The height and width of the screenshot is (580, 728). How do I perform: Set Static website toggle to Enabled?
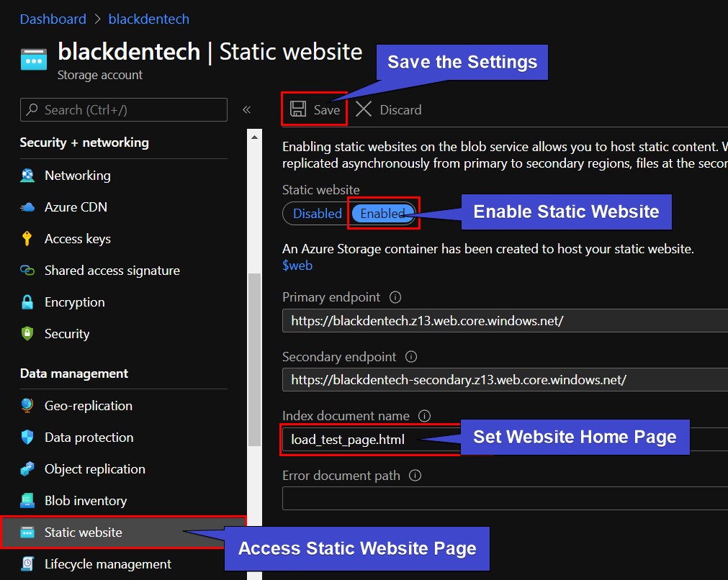tap(383, 214)
